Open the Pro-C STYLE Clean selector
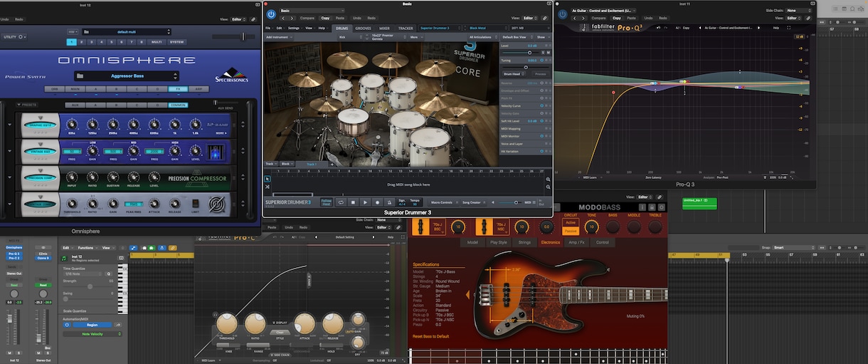The width and height of the screenshot is (868, 364). click(280, 332)
